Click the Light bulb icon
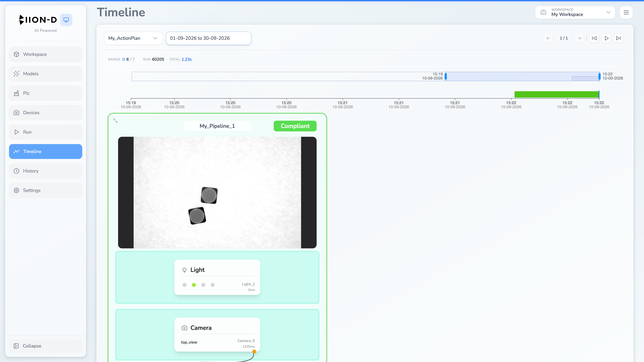 pyautogui.click(x=184, y=270)
